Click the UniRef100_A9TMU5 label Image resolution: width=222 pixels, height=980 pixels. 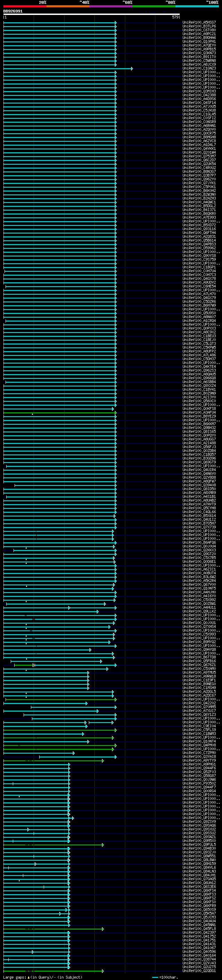point(199,672)
